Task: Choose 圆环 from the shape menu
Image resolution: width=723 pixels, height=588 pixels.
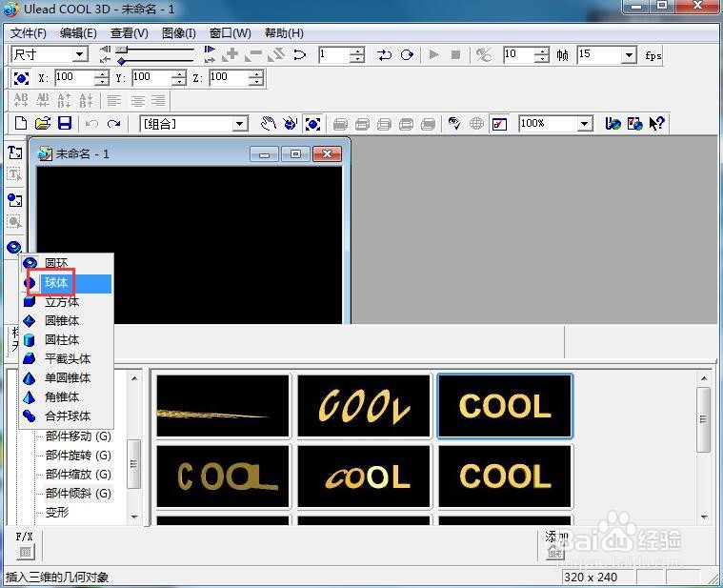Action: click(x=67, y=263)
